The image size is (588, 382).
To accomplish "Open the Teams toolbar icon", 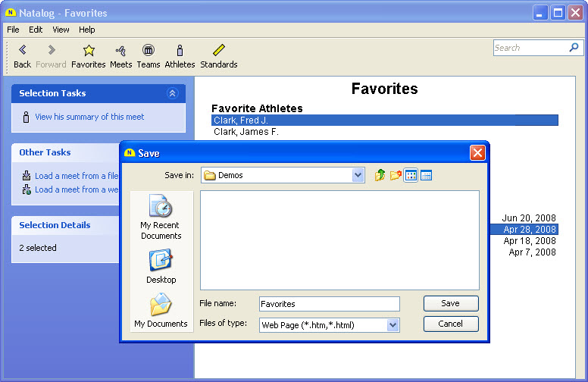I will click(149, 51).
